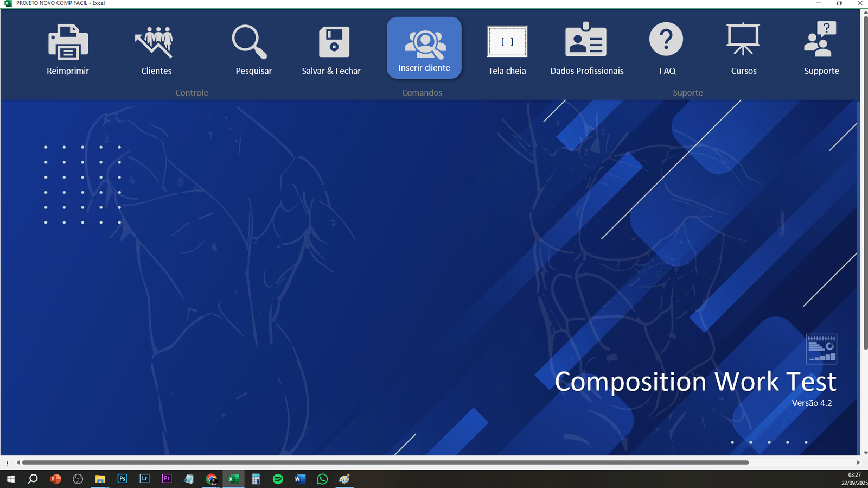
Task: Open the Windows Start menu
Action: [x=10, y=479]
